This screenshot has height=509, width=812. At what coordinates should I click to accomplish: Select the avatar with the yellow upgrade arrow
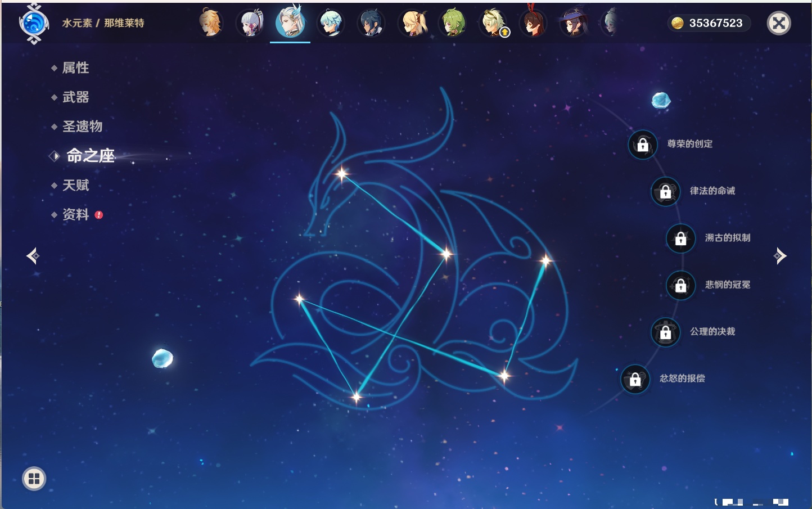(x=494, y=24)
